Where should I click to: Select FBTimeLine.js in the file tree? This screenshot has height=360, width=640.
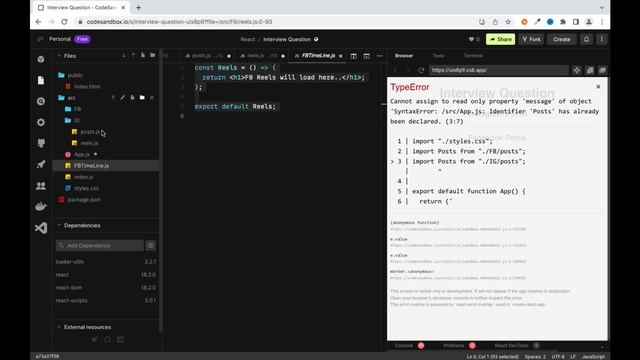(x=91, y=166)
